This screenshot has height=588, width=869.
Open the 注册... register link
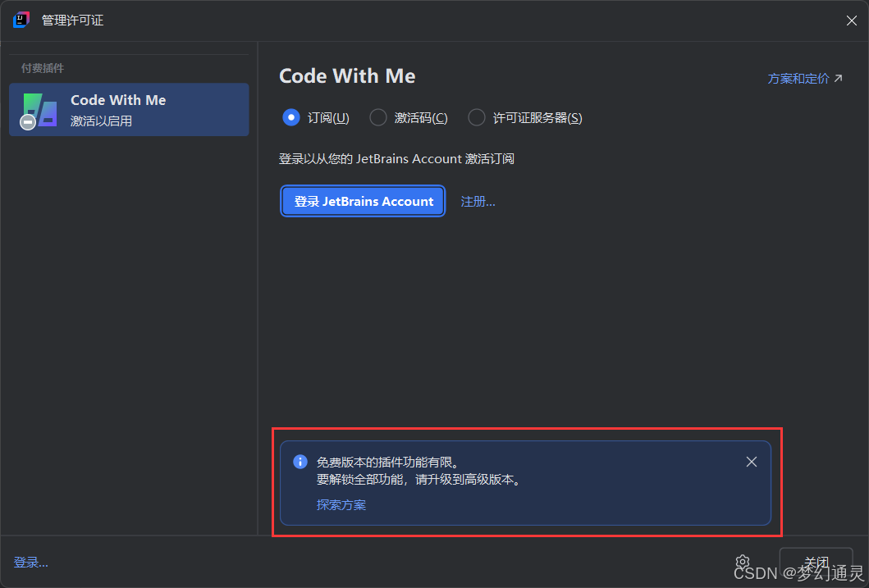(x=478, y=202)
